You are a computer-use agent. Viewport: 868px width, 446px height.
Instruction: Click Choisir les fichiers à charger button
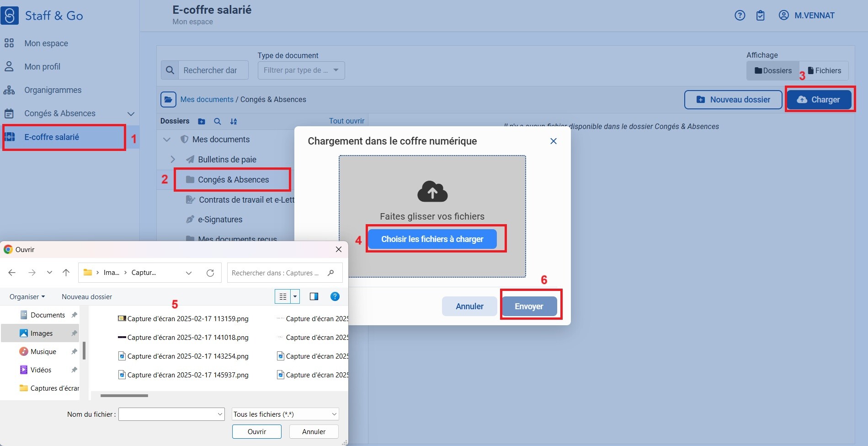tap(432, 239)
